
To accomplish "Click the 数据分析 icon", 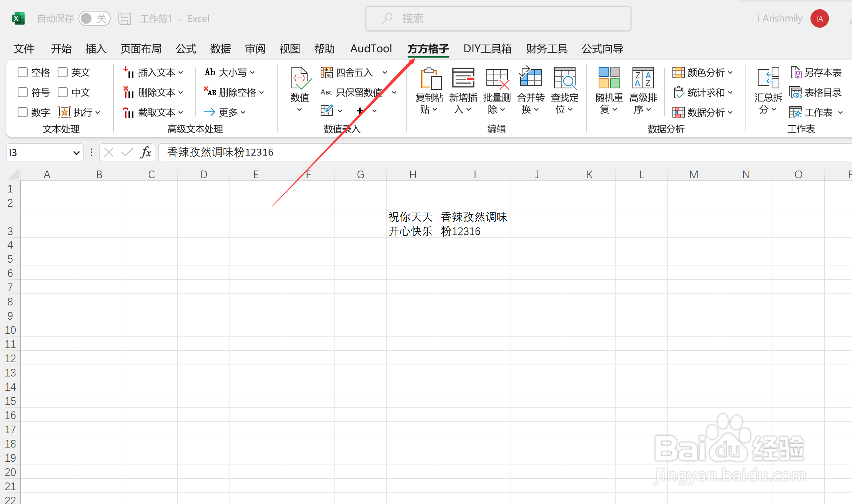I will 679,112.
